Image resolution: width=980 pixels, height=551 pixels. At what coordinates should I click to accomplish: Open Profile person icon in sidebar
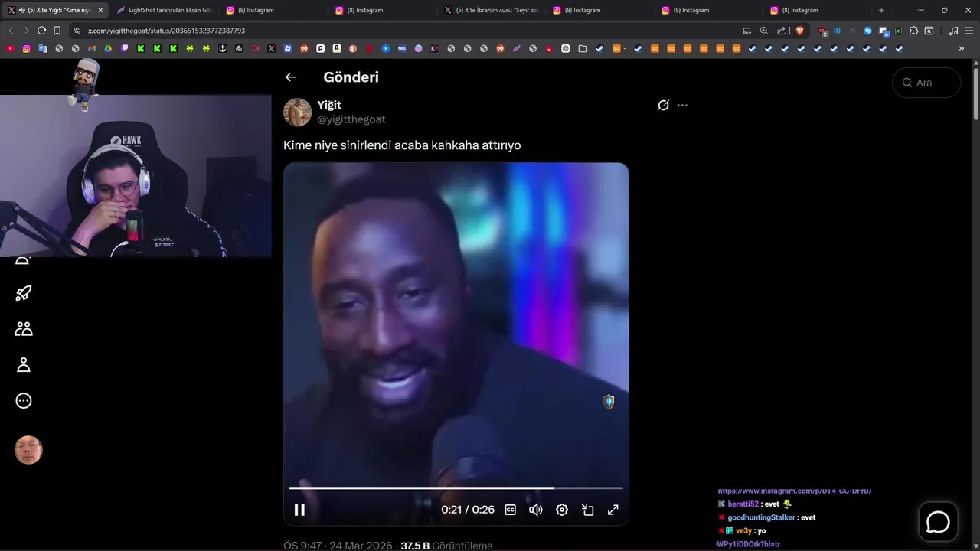(24, 364)
